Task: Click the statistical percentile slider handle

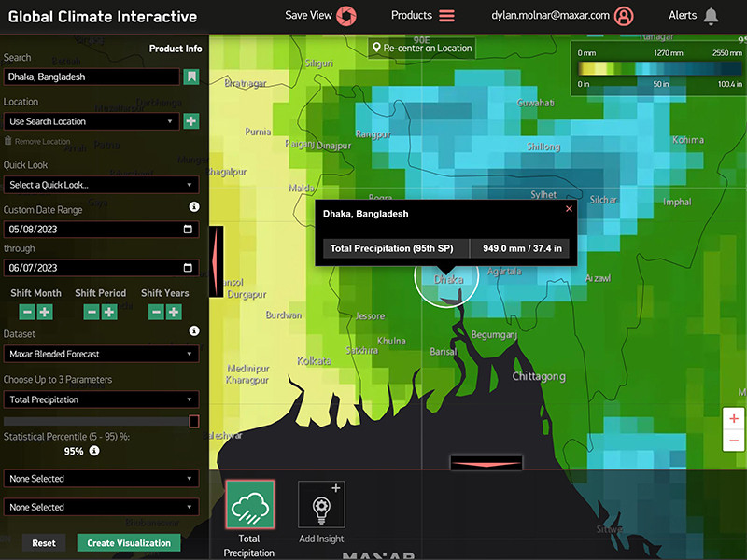Action: click(x=194, y=422)
